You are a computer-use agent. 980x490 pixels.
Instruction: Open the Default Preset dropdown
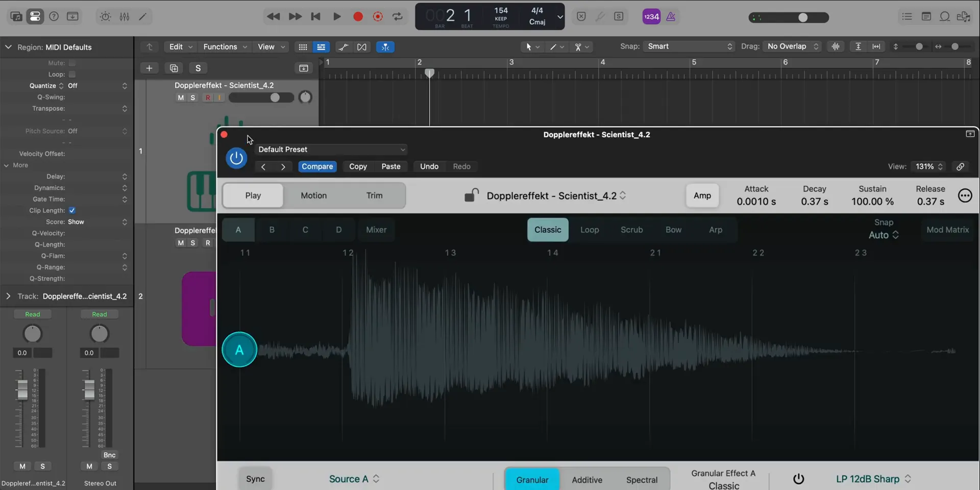(331, 150)
